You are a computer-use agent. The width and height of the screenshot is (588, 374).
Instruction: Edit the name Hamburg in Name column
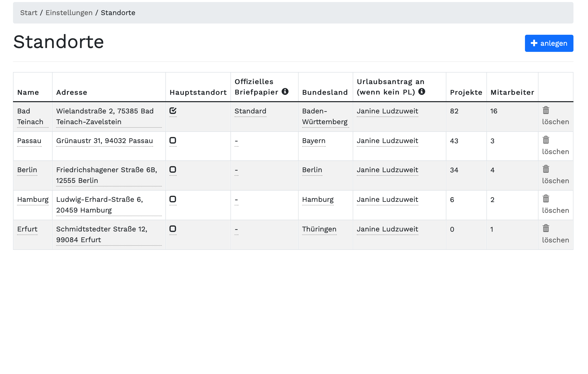point(33,200)
